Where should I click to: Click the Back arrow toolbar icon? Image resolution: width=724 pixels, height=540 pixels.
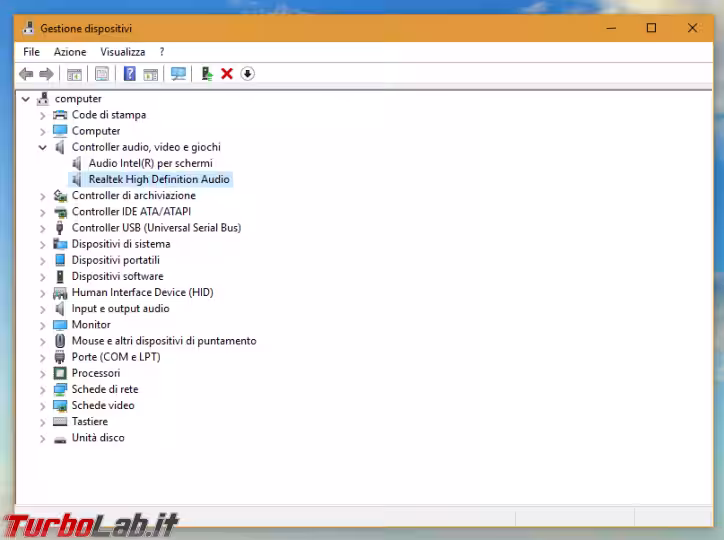26,74
